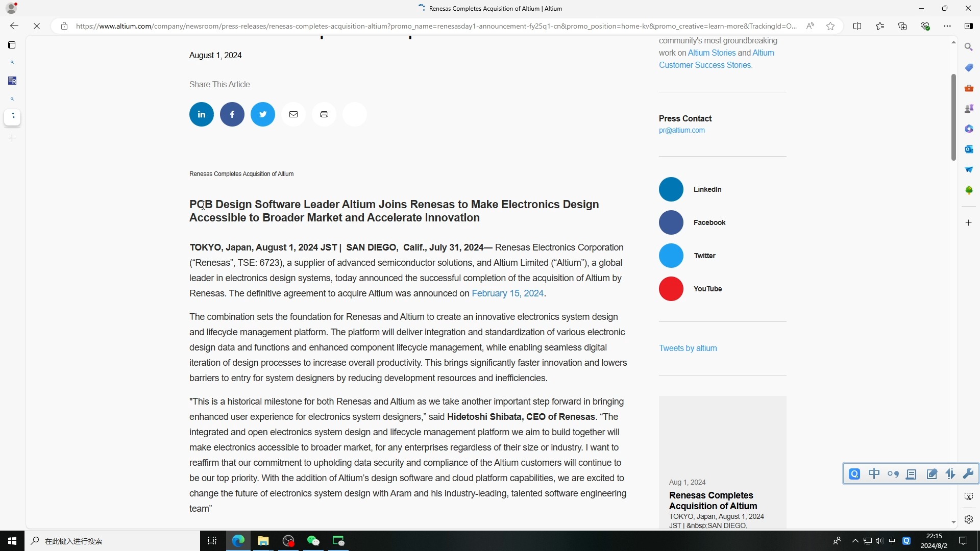Viewport: 980px width, 551px height.
Task: Click the print icon
Action: coord(325,114)
